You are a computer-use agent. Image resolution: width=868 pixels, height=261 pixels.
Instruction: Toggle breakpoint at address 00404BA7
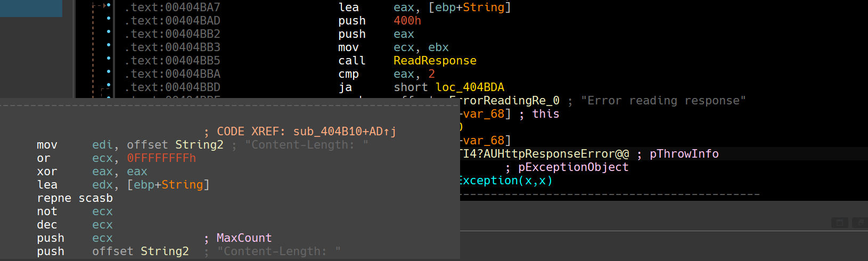109,5
